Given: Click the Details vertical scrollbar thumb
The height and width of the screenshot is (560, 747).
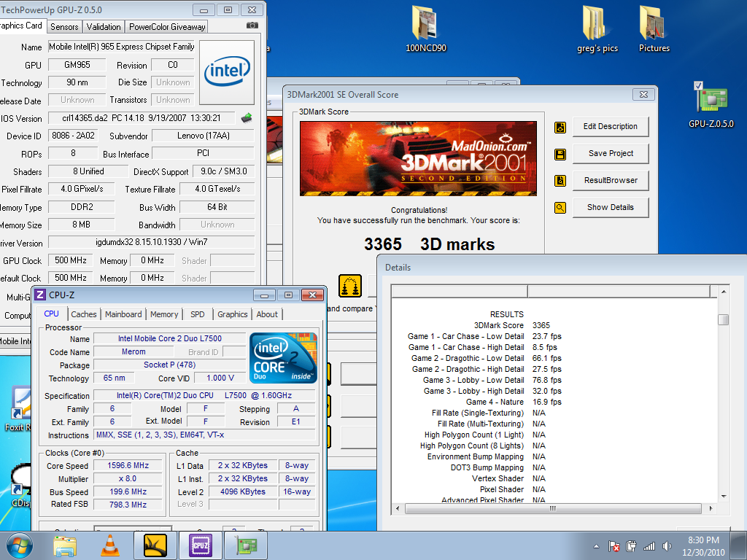Looking at the screenshot, I should coord(723,319).
